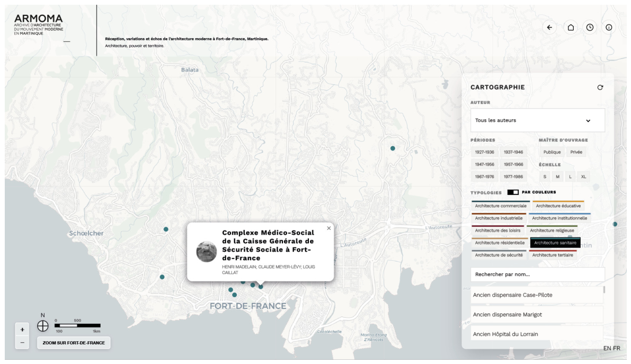This screenshot has width=631, height=364.
Task: Select the Architecture éducative typology
Action: [558, 206]
